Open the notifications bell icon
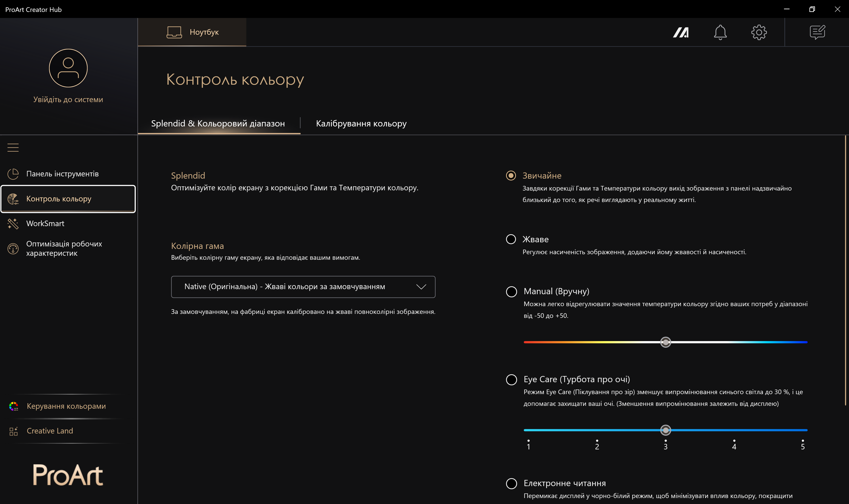The width and height of the screenshot is (849, 504). tap(720, 32)
